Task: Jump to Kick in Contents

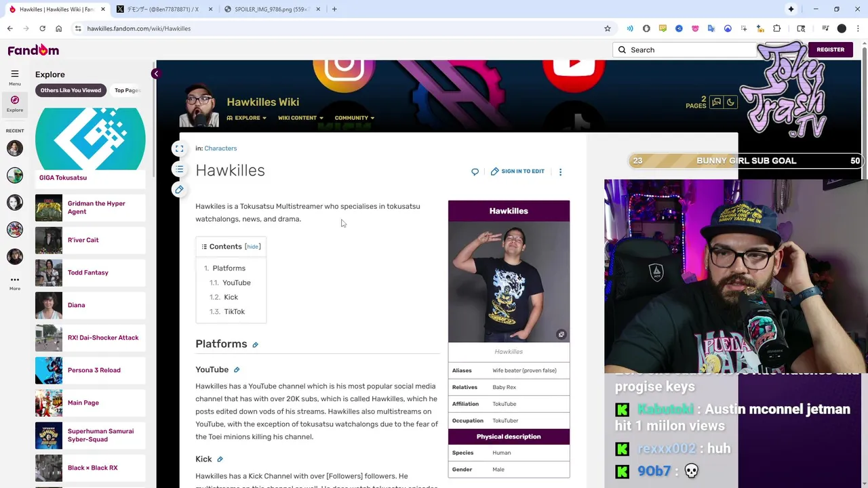Action: pyautogui.click(x=231, y=298)
